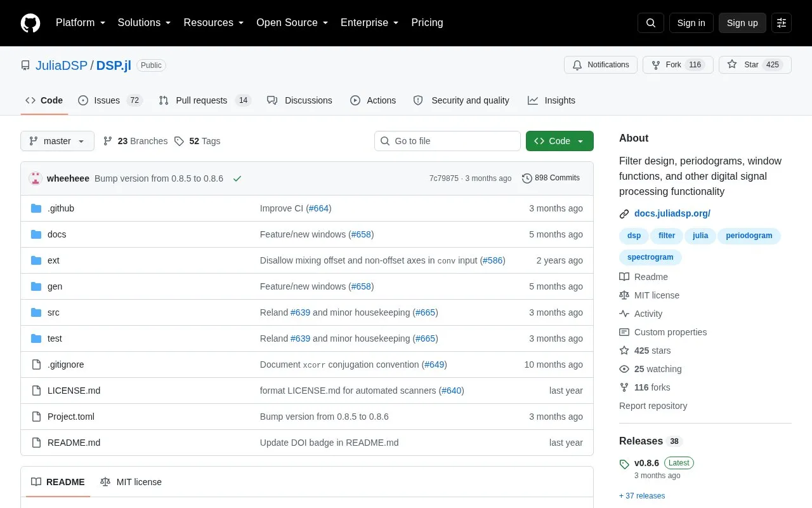Click the book icon next to Readme in About
Image resolution: width=812 pixels, height=508 pixels.
click(624, 277)
